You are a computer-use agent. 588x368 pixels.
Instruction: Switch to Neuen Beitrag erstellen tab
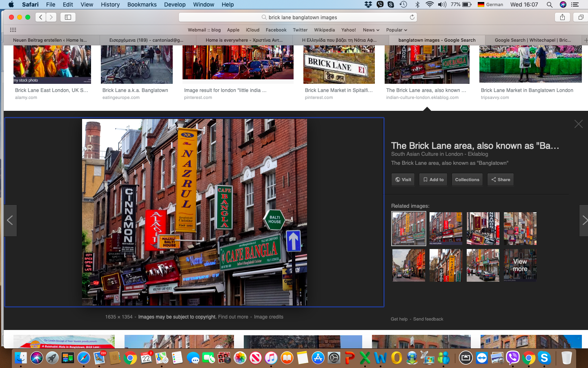50,40
